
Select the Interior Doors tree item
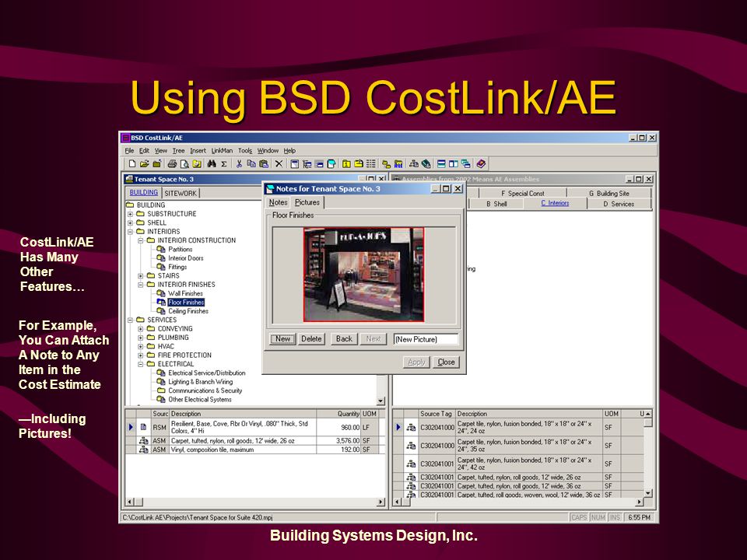pyautogui.click(x=186, y=258)
